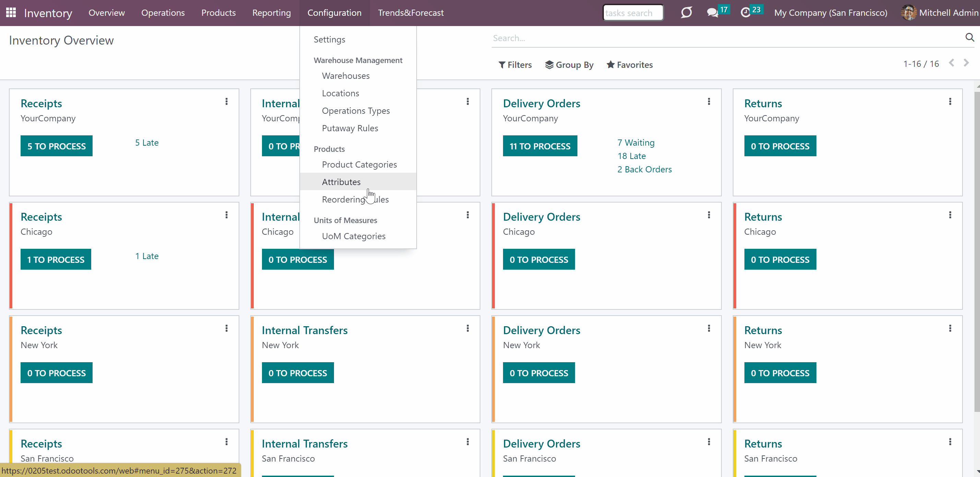Open the 18 Late delivery orders link
Screen dimensions: 980x477
tap(632, 156)
